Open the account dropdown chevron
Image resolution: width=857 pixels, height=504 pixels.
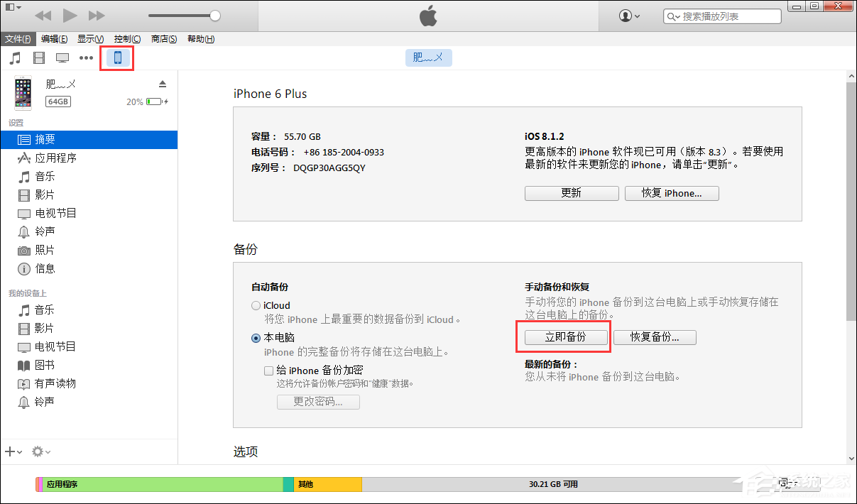[638, 16]
